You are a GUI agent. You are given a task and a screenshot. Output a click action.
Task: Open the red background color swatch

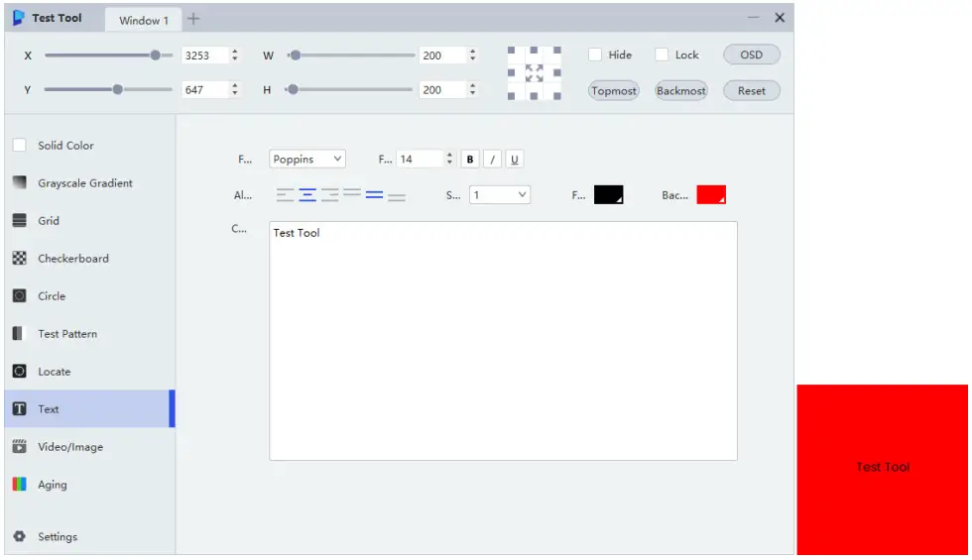pos(711,195)
